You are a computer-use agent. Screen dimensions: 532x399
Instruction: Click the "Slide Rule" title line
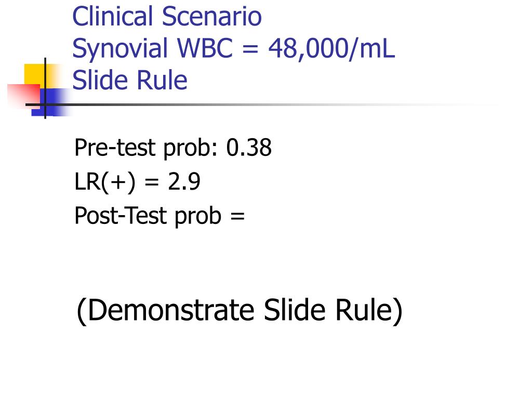click(129, 80)
